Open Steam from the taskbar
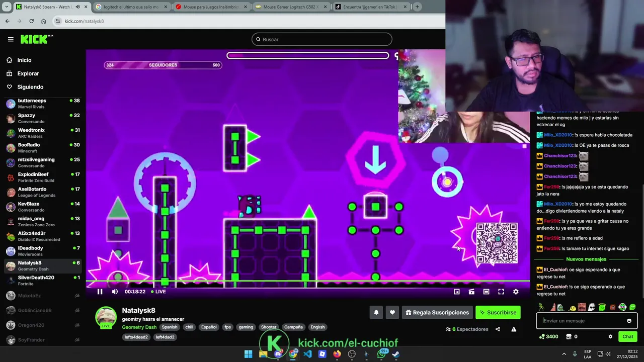The height and width of the screenshot is (362, 644). tap(396, 354)
